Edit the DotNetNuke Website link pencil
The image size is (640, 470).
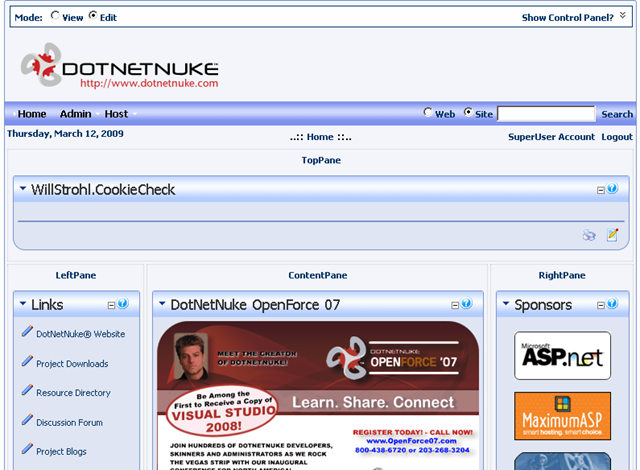[27, 331]
